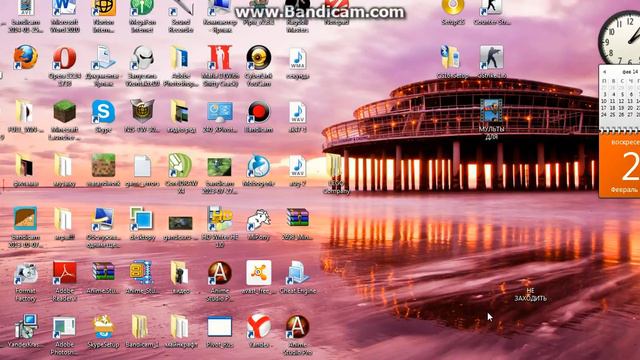Viewport: 640px width, 360px height.
Task: Open the Cheat Engine neighbor Anime Studio P... shortcut
Action: [x=220, y=273]
